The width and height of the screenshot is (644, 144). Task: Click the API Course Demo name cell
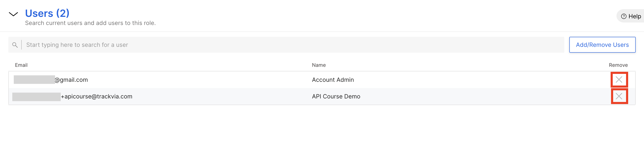[x=336, y=96]
